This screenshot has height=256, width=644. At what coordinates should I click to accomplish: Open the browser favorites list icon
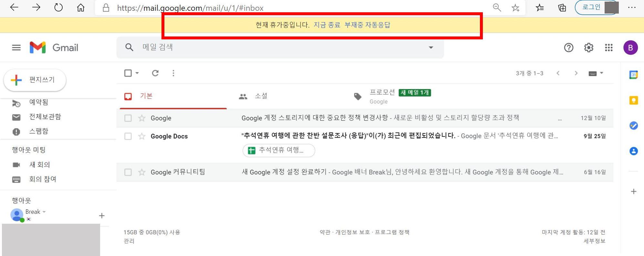(540, 7)
